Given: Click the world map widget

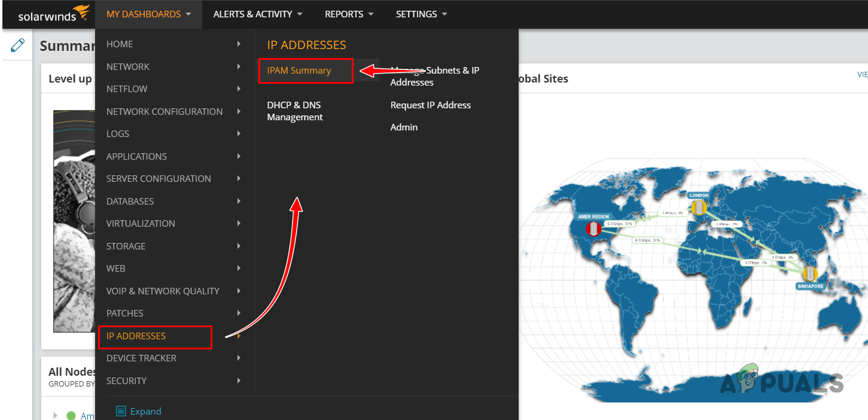Looking at the screenshot, I should click(693, 280).
